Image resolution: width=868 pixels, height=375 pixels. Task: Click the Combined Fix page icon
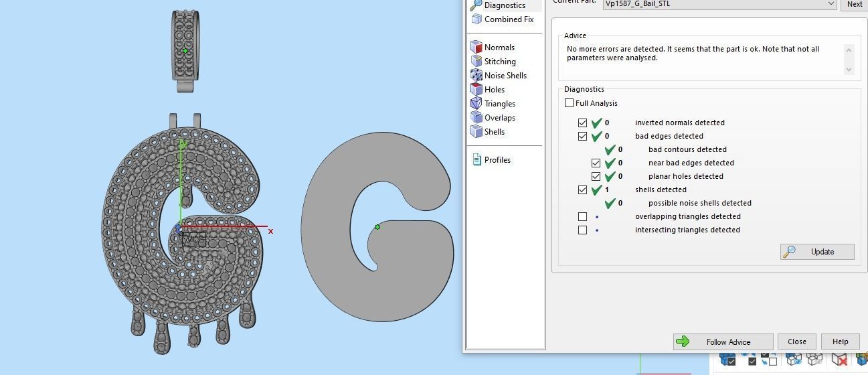pyautogui.click(x=476, y=19)
